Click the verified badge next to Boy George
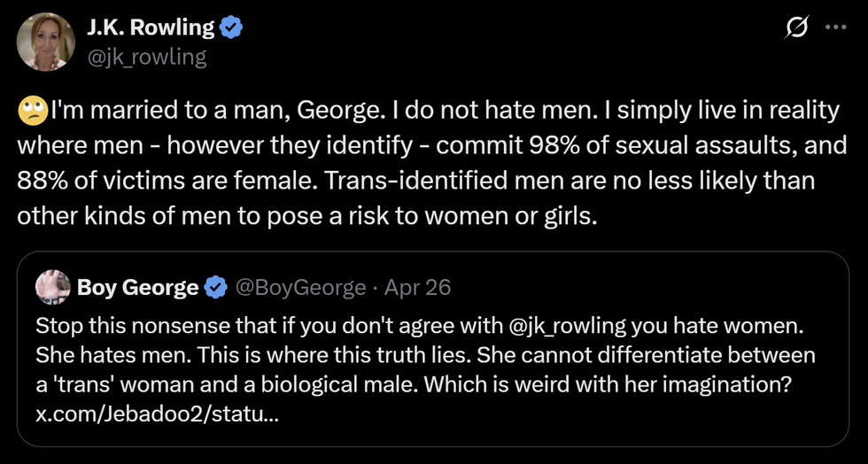Viewport: 868px width, 464px height. click(x=215, y=288)
